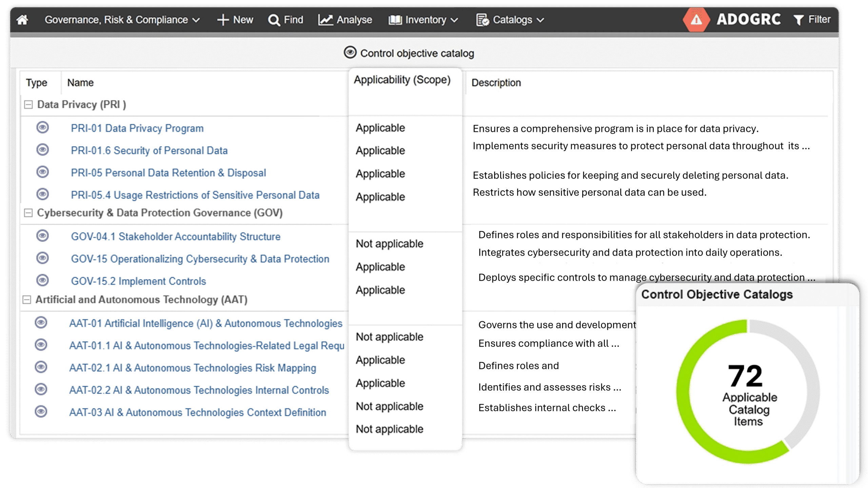
Task: Click eye icon beside PRI-01 Data Privacy Program
Action: pos(42,128)
